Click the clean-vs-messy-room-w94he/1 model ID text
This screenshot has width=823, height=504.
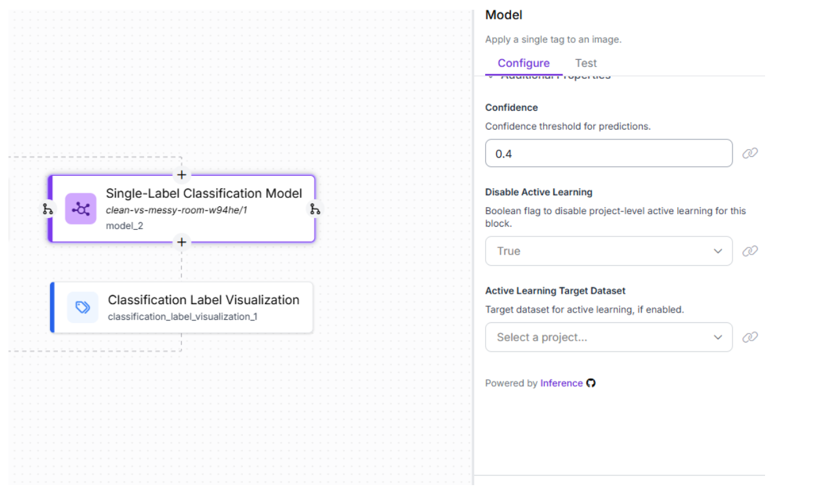176,210
